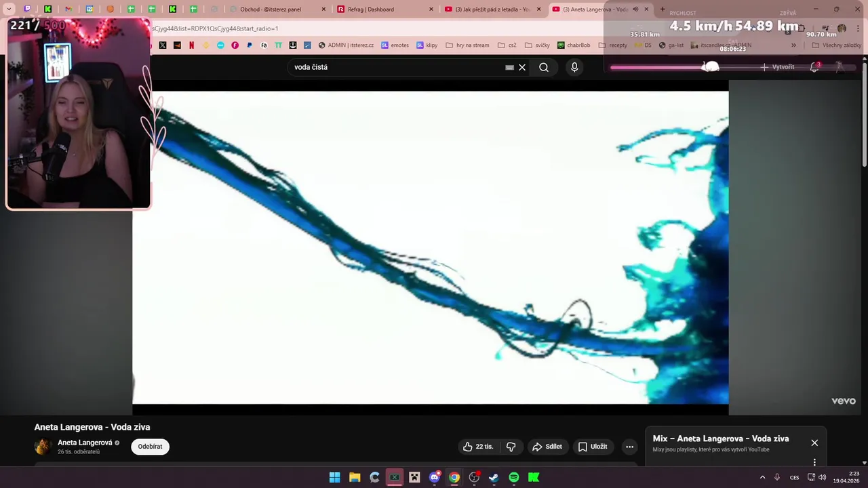
Task: Clear the YouTube search query
Action: 522,67
